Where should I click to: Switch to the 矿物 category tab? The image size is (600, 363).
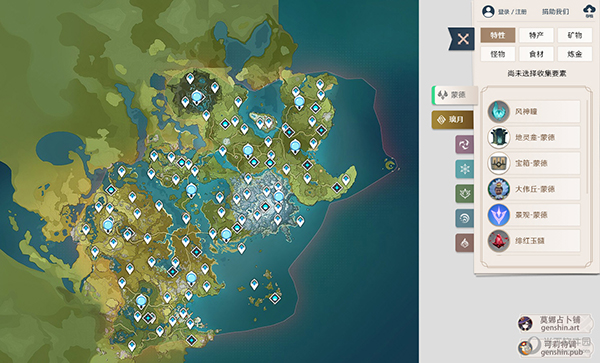pyautogui.click(x=575, y=35)
